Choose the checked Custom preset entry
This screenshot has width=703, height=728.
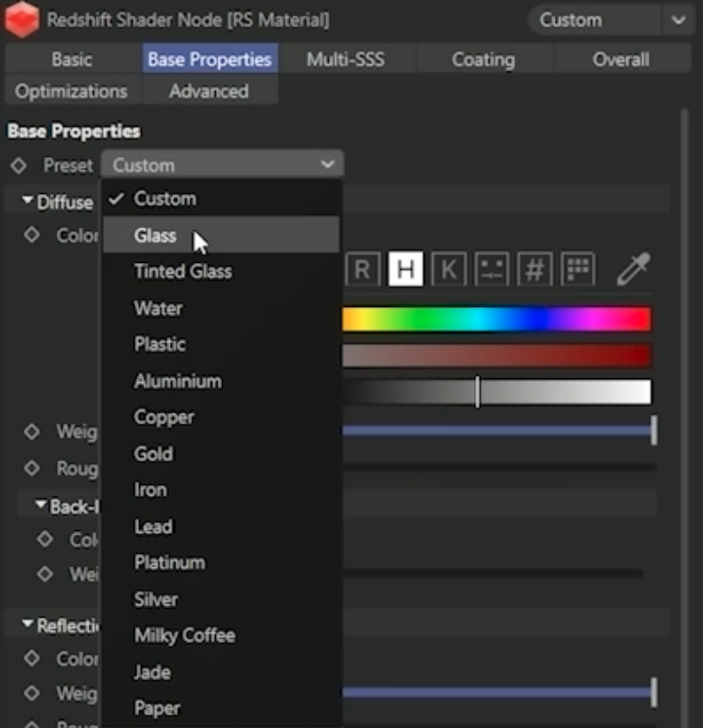click(x=221, y=199)
